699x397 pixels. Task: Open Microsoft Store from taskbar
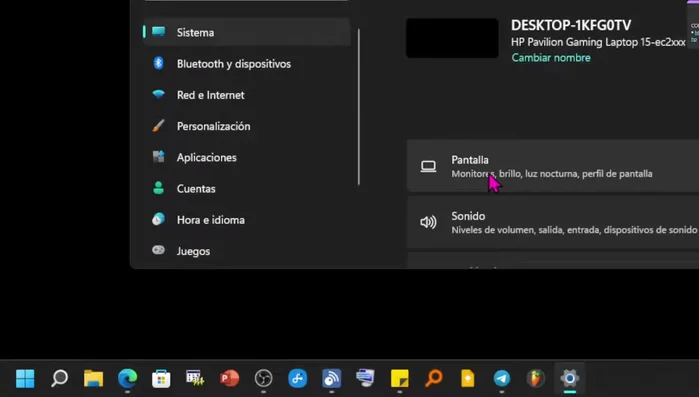[x=161, y=378]
